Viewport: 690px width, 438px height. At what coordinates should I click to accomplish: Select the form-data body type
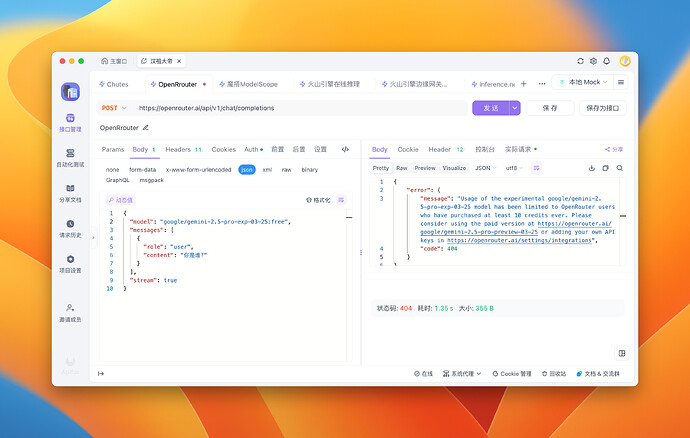[x=143, y=169]
